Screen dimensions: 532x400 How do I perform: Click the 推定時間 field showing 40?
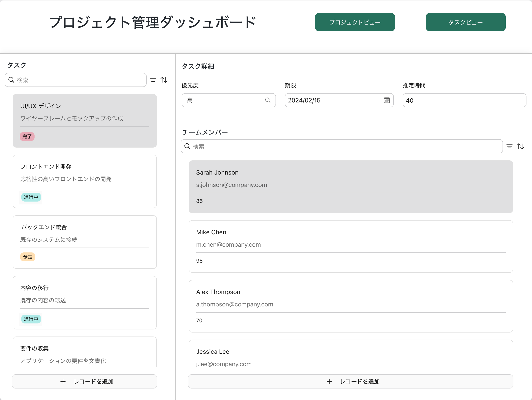tap(464, 100)
